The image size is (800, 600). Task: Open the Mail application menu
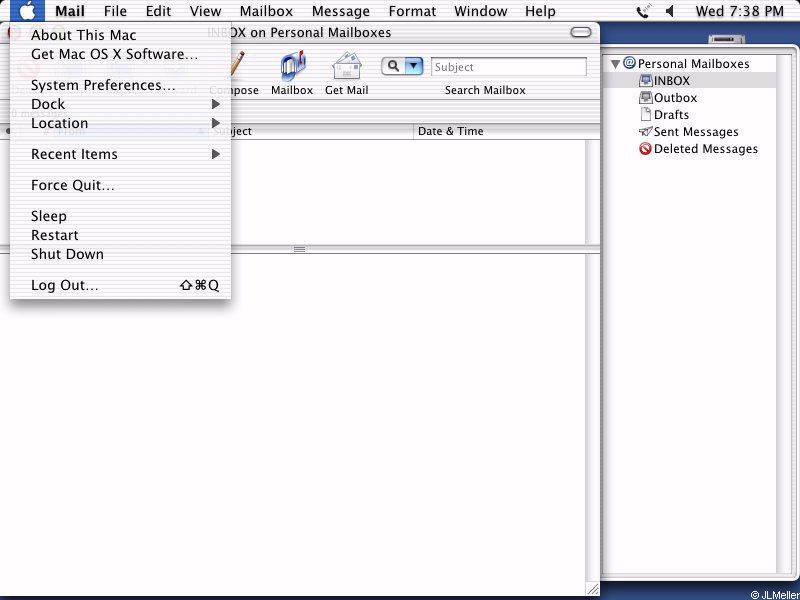point(70,11)
